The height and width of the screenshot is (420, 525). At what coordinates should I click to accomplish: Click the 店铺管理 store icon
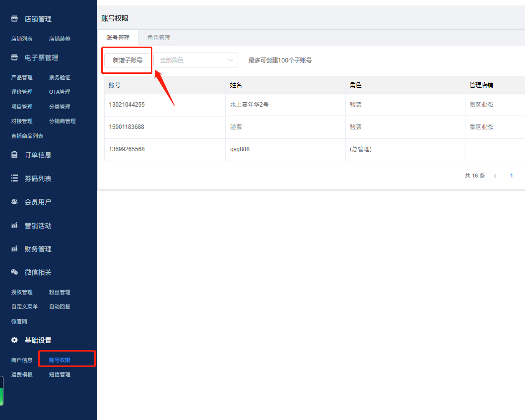tap(14, 19)
